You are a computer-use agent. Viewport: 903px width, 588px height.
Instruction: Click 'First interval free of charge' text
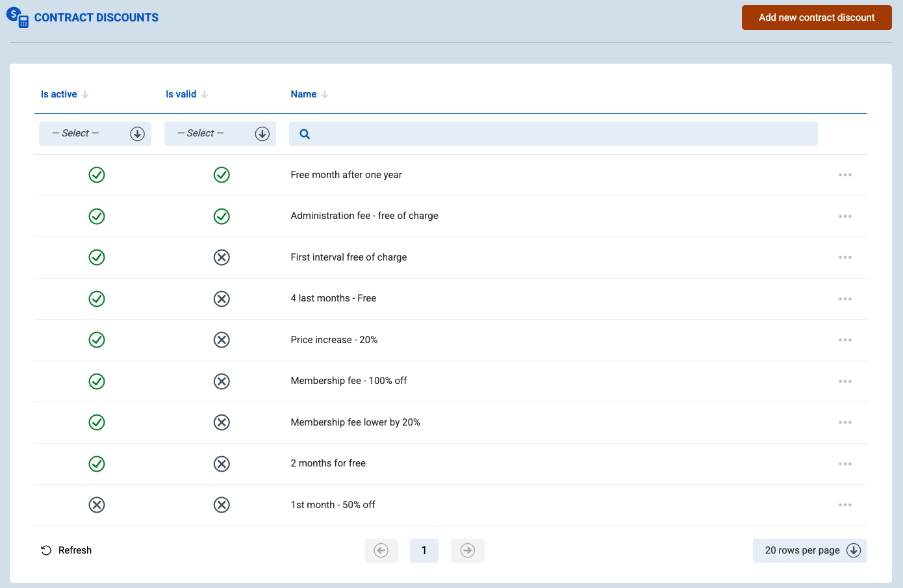point(349,257)
